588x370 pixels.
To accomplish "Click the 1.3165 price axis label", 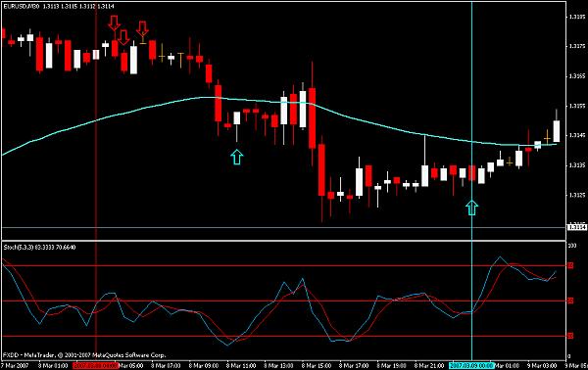I will (x=577, y=76).
